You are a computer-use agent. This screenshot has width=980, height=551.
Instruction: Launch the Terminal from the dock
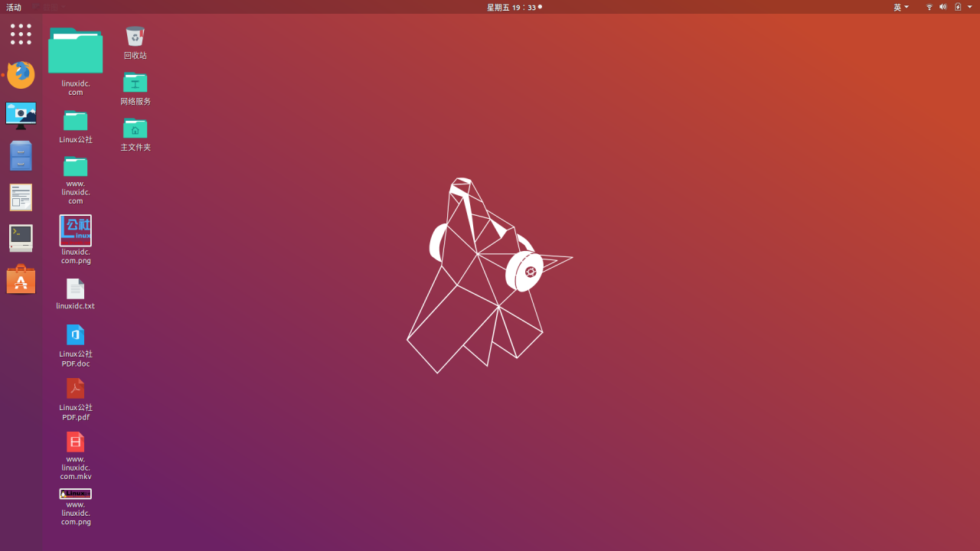pyautogui.click(x=21, y=238)
